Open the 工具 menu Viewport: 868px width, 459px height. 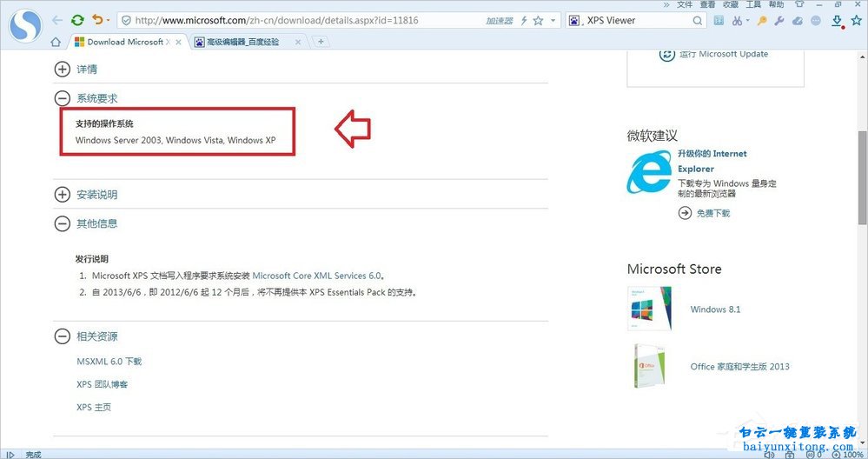(753, 3)
